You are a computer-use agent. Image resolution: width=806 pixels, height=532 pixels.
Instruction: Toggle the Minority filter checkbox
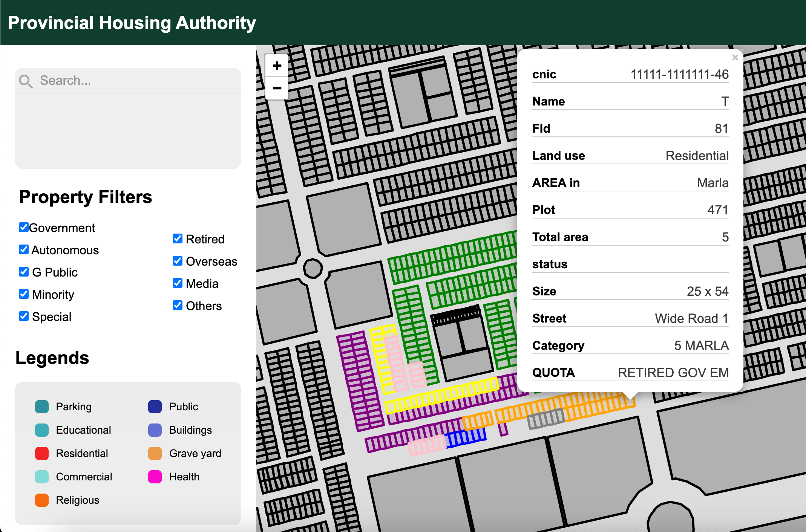pos(24,294)
